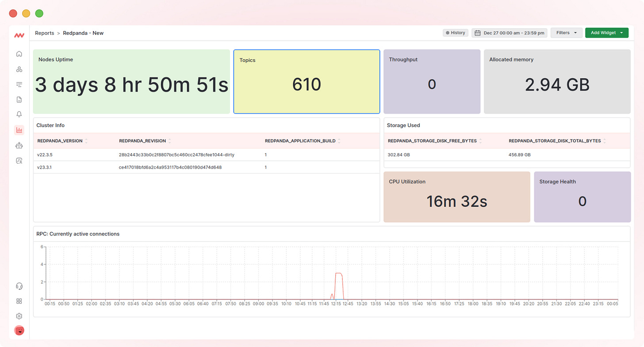Click revision 28b2443c33b0c2f8807bc5c460cc2478cfee1044-dirty

click(x=176, y=155)
